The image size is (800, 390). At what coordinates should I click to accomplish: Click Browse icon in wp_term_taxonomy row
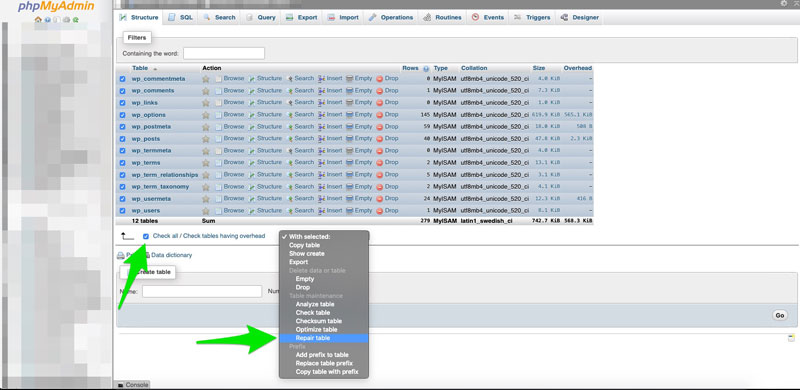pos(218,187)
